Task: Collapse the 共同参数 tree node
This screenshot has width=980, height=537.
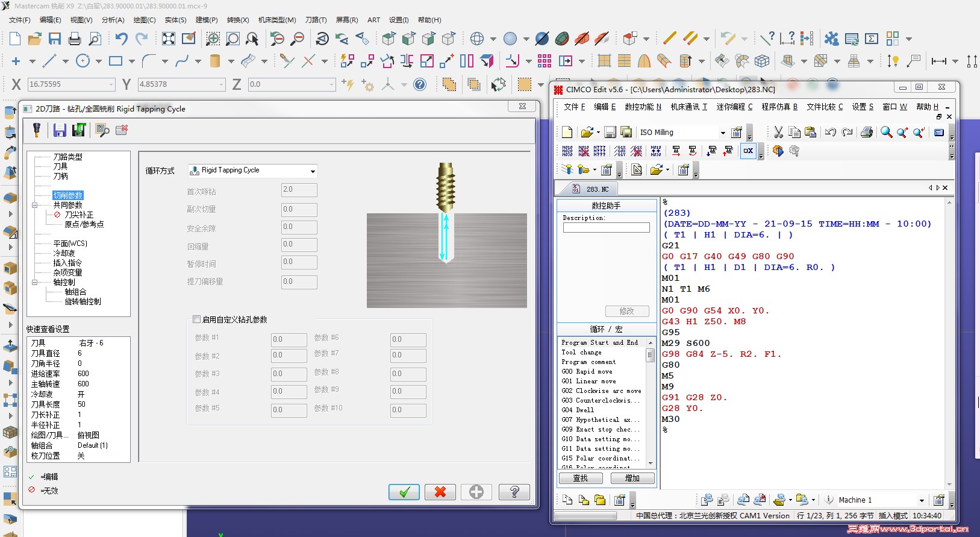Action: click(35, 205)
